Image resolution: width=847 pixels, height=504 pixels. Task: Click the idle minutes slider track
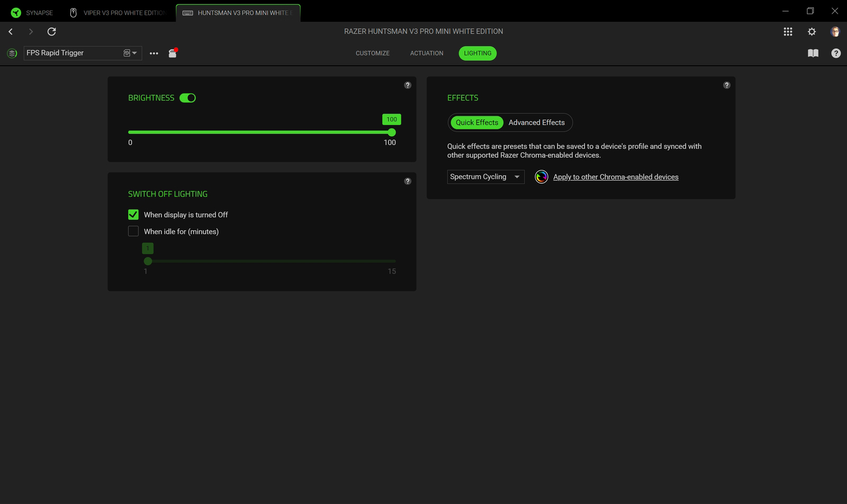point(270,261)
